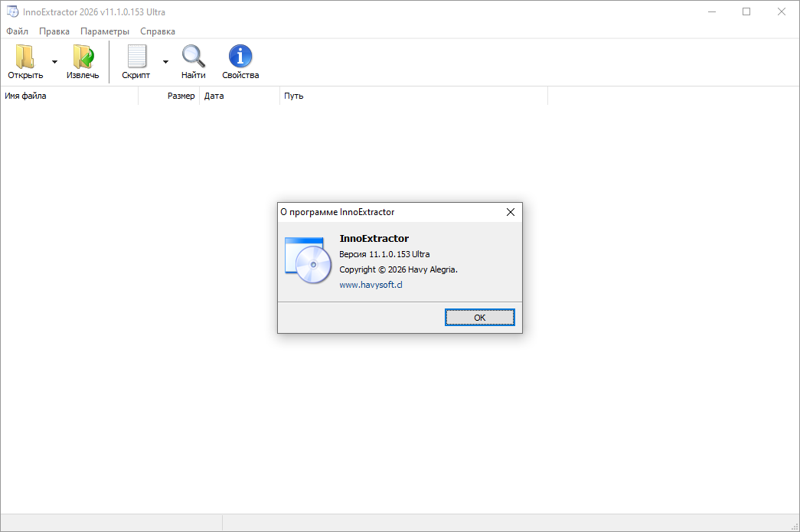The width and height of the screenshot is (800, 532).
Task: Open the Параметры menu
Action: pos(105,31)
